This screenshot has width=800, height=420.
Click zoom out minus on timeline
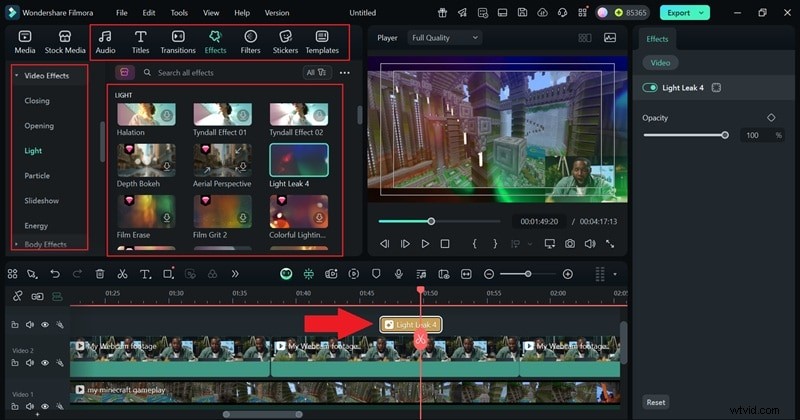point(489,274)
